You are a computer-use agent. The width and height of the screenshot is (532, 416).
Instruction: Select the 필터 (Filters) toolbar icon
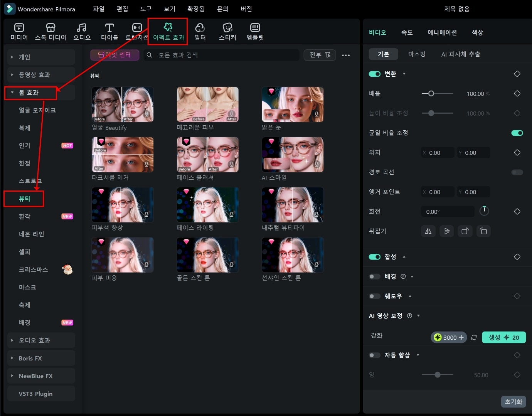click(200, 31)
